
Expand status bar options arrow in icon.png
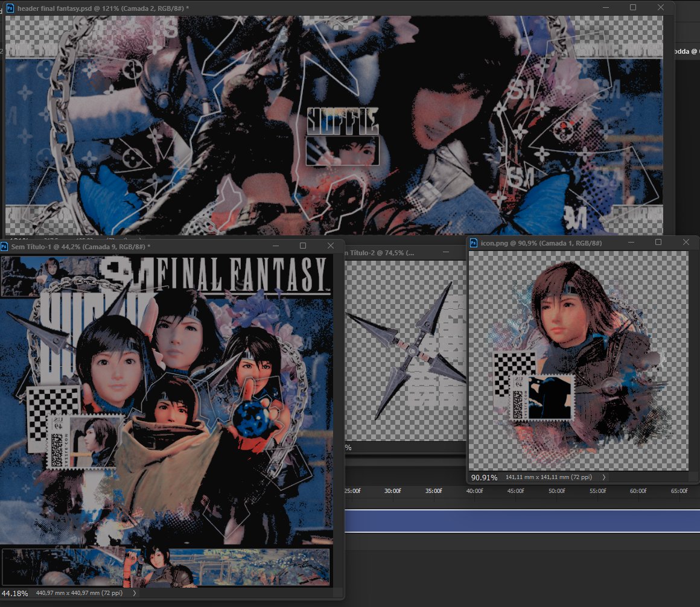(x=604, y=477)
